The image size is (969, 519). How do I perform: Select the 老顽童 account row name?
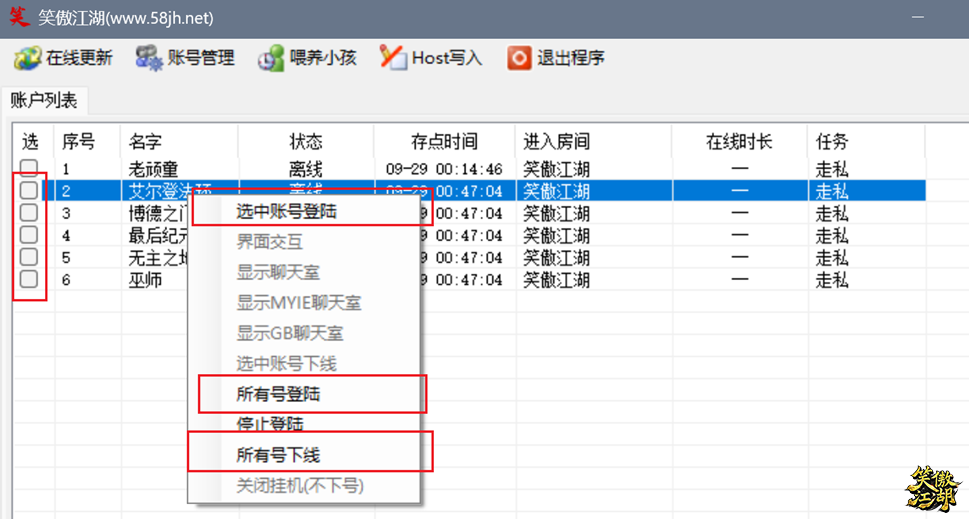point(153,169)
